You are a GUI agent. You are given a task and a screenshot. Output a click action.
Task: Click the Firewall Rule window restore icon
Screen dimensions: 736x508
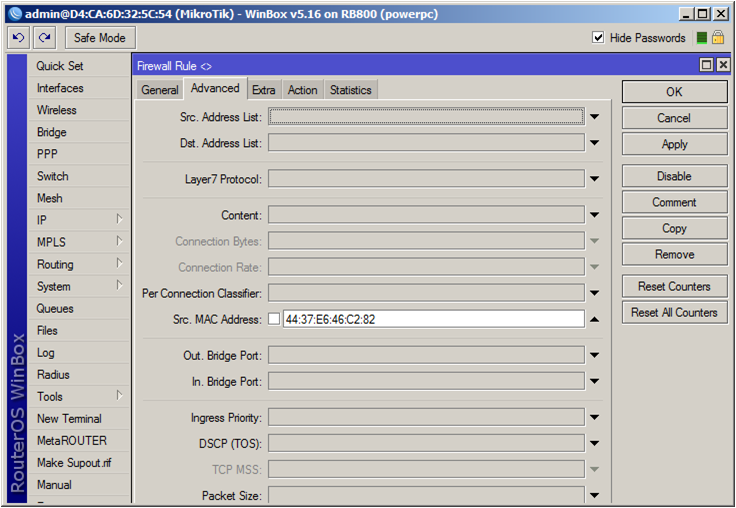(707, 65)
